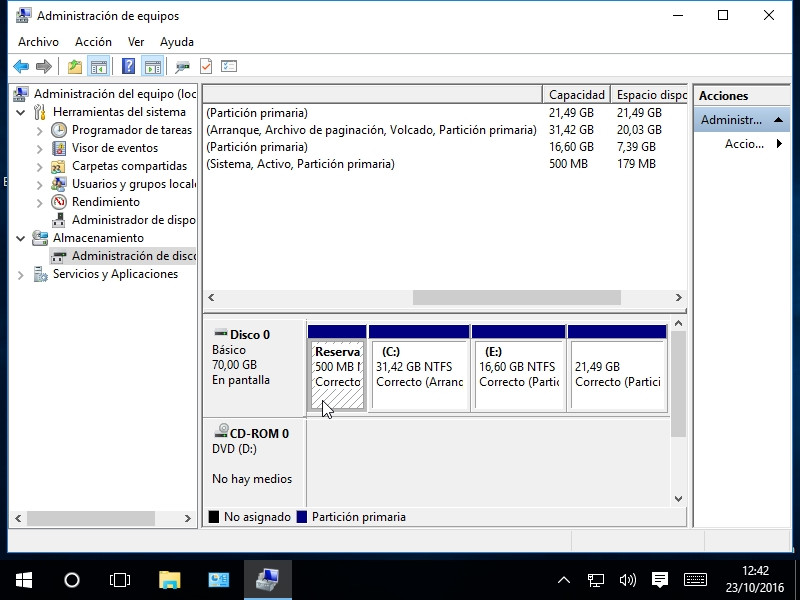Open the blue question mark Help icon

128,67
